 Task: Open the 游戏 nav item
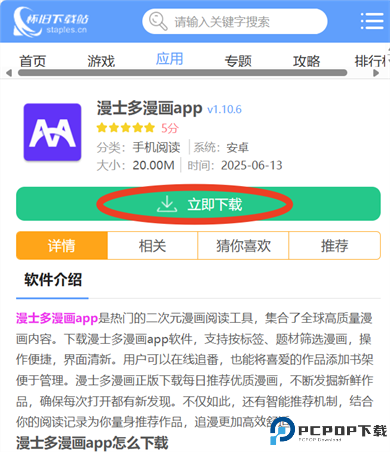101,61
